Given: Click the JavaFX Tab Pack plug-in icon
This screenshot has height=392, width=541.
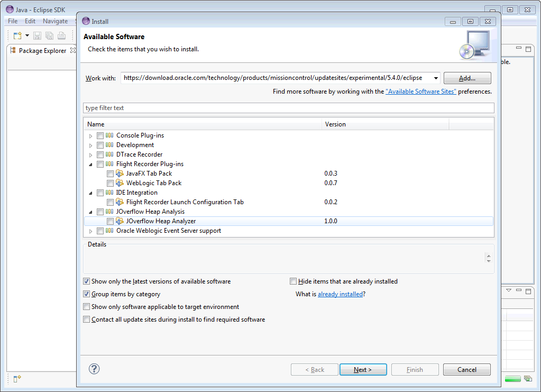Looking at the screenshot, I should tap(120, 174).
